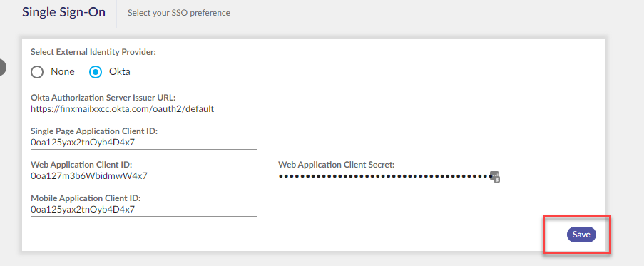Focus the Single Page Application Client ID value

(144, 143)
